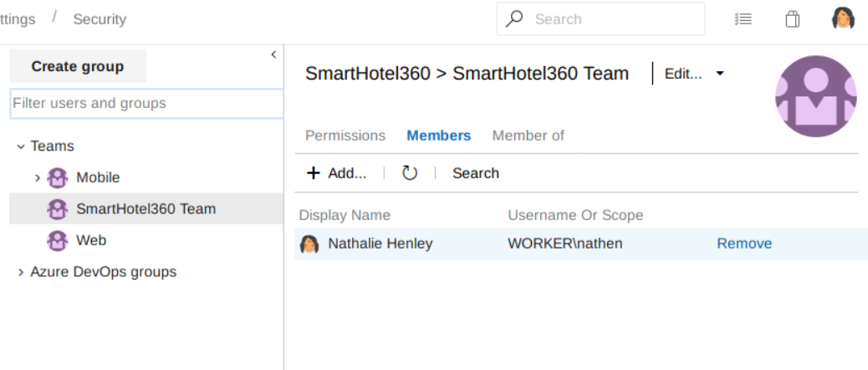The width and height of the screenshot is (868, 370).
Task: Open the user profile avatar menu
Action: (x=843, y=19)
